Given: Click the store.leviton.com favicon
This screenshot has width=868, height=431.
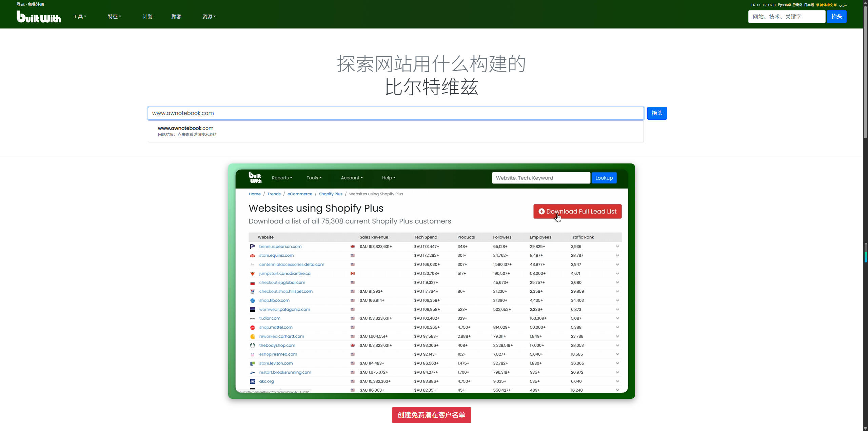Looking at the screenshot, I should click(252, 364).
